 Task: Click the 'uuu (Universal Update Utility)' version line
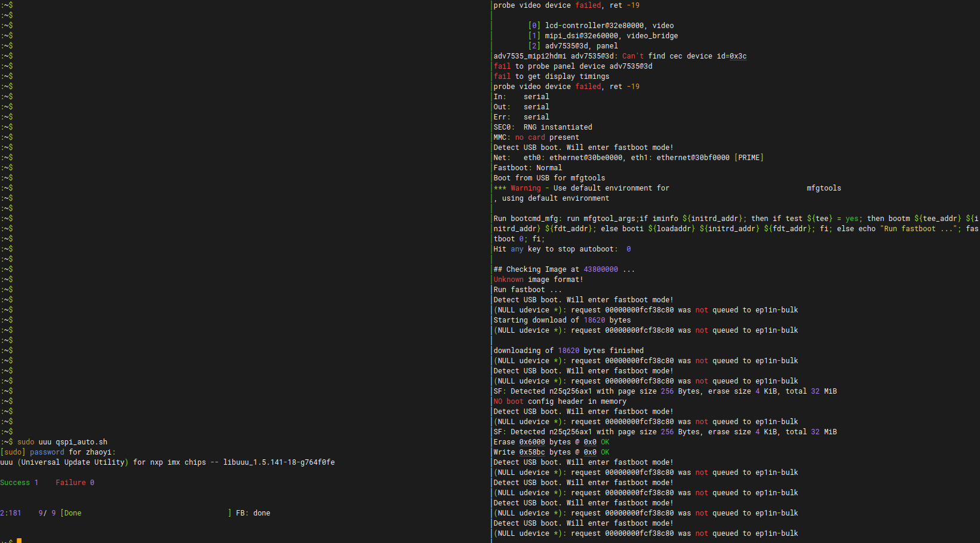click(167, 462)
